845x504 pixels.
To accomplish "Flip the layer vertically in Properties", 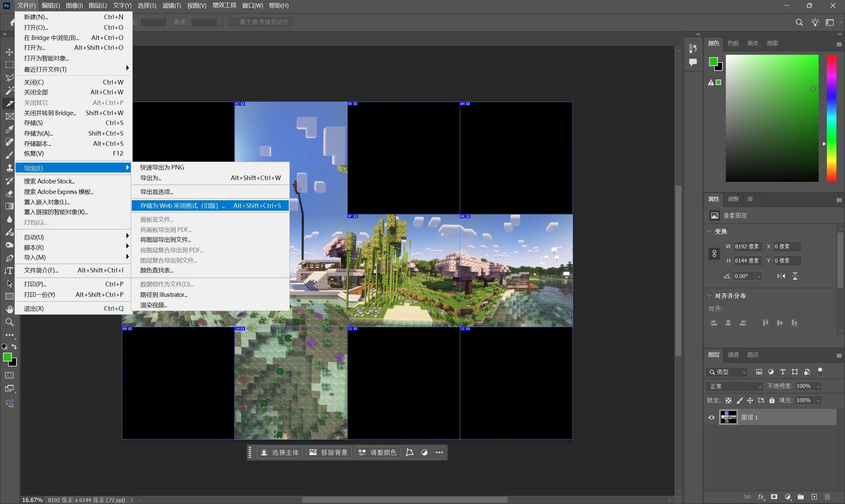I will point(795,276).
